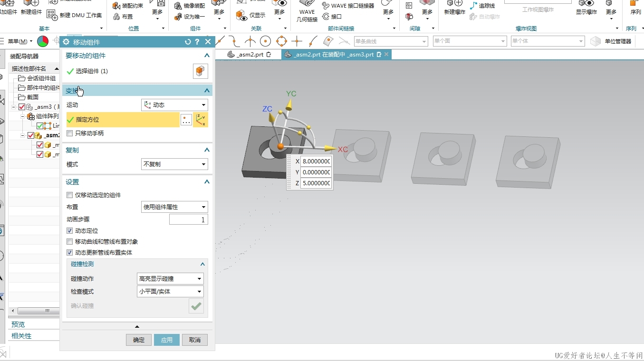Open the 菜单(M) menu
Screen dimensions: 644x361
[x=20, y=41]
